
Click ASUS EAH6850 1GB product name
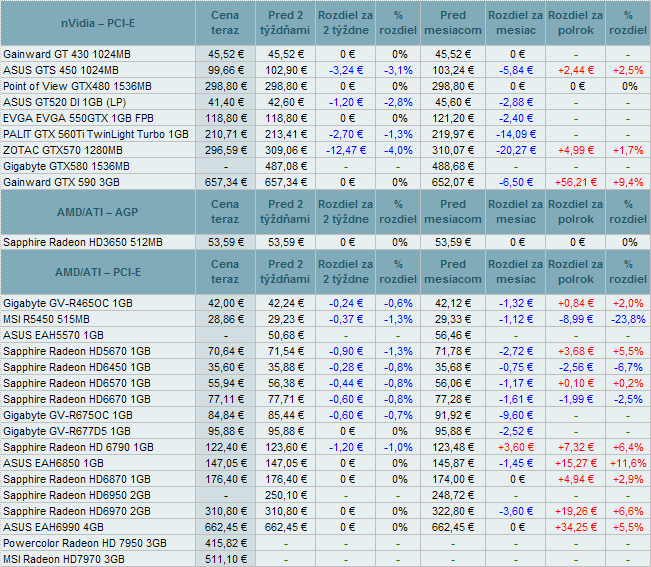pos(54,463)
